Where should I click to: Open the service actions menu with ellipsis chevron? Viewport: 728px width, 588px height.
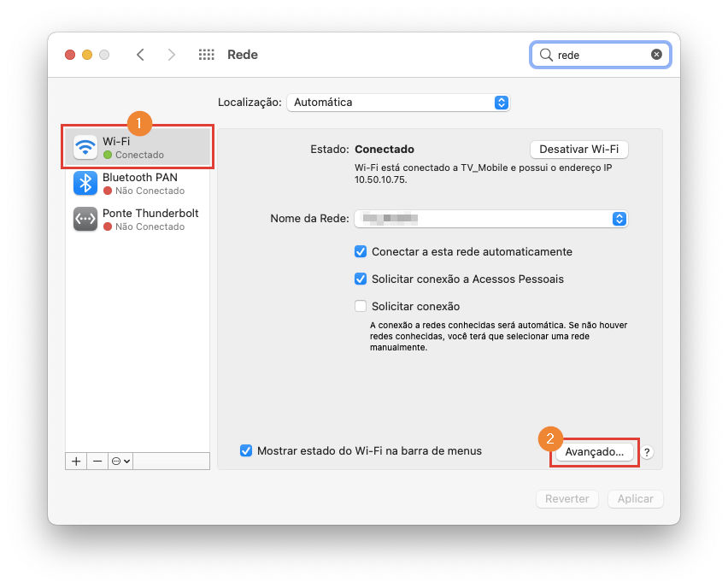120,462
